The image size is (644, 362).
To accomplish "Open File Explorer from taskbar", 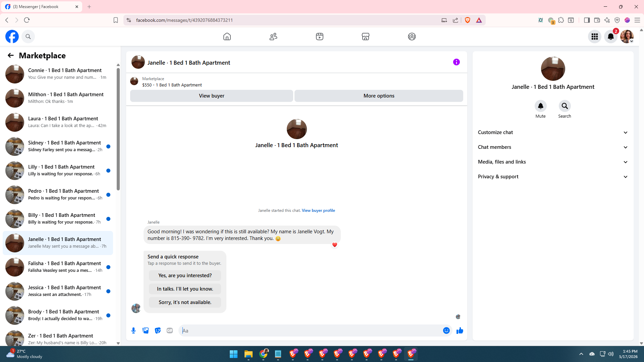I will tap(248, 354).
